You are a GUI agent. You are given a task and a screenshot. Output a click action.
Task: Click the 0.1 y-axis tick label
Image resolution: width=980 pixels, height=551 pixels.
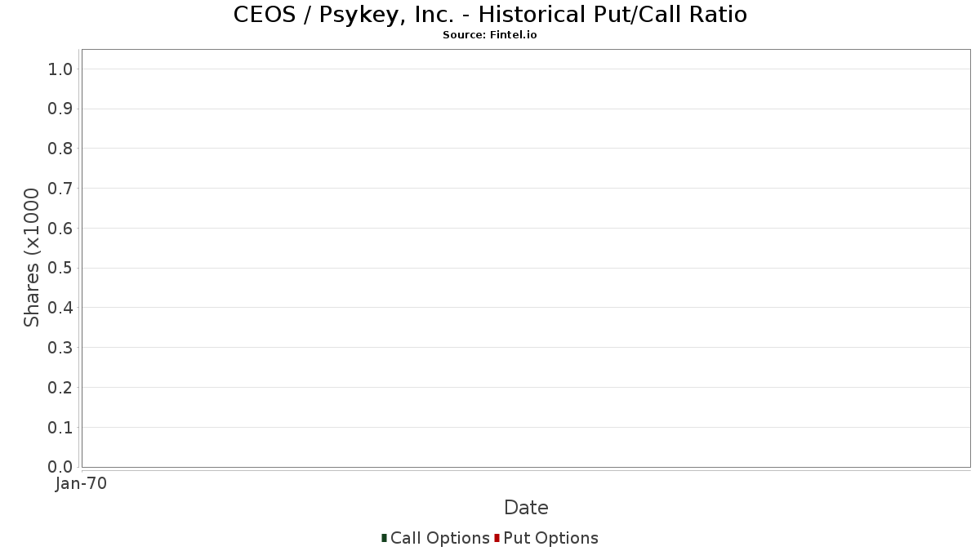[x=60, y=427]
